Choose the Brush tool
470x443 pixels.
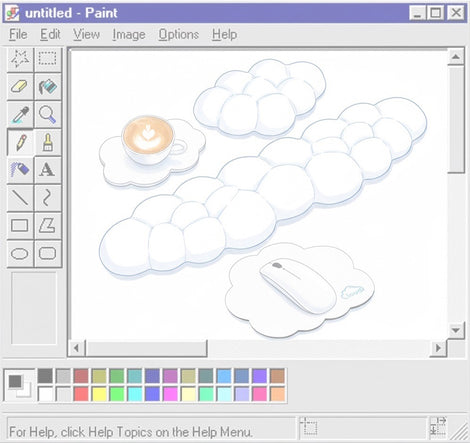48,142
